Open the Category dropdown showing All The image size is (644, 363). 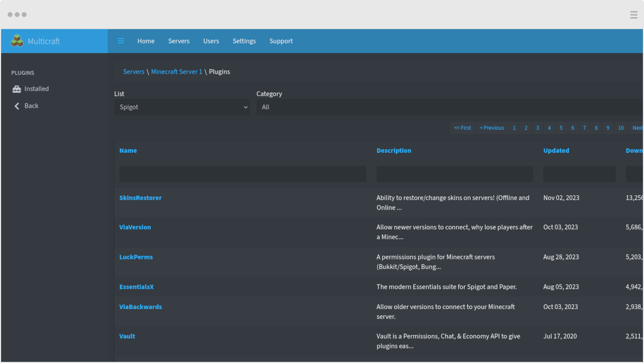[450, 107]
